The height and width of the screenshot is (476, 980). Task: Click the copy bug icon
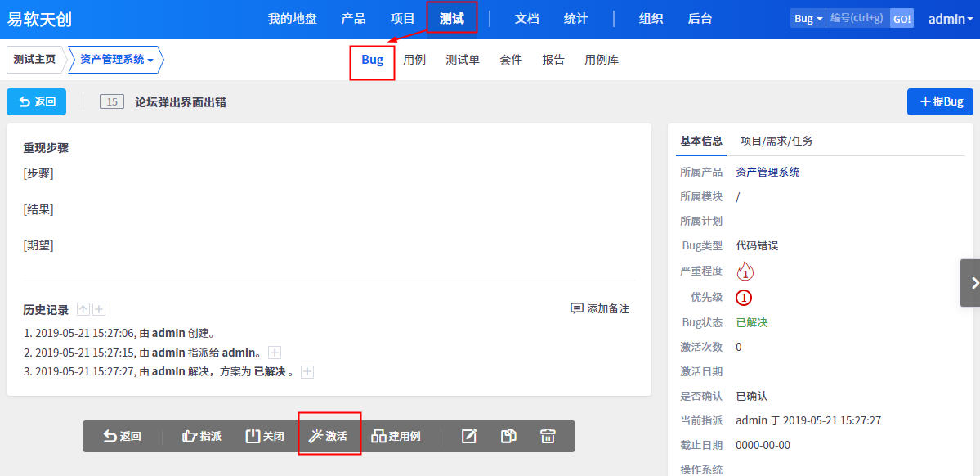pos(508,436)
